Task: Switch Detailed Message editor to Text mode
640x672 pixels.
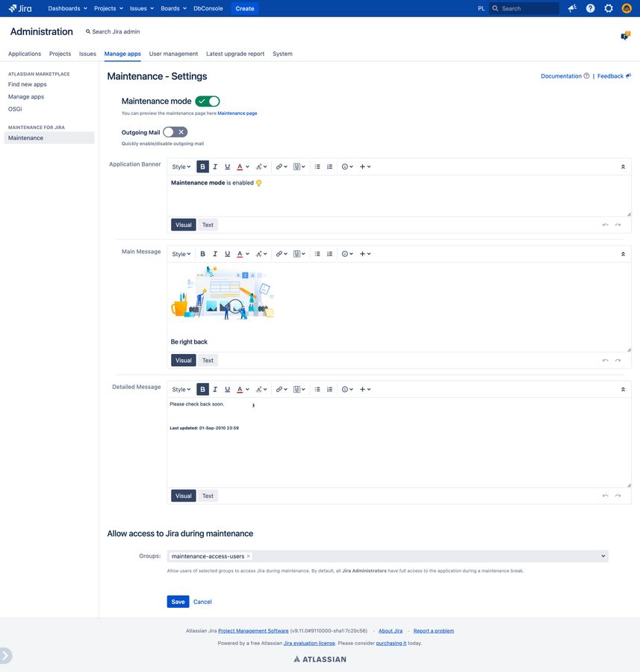Action: 208,496
